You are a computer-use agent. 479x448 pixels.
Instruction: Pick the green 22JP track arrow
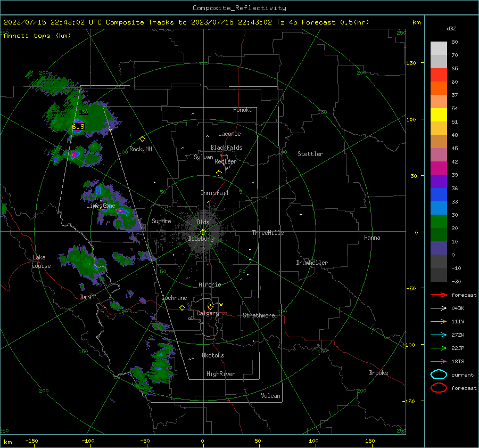[439, 348]
